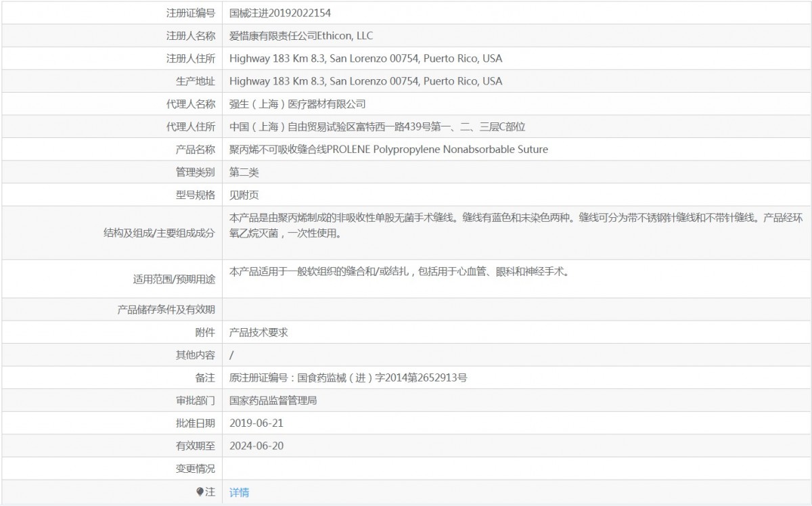Select the 注册人住所 label
812x506 pixels.
coord(191,58)
